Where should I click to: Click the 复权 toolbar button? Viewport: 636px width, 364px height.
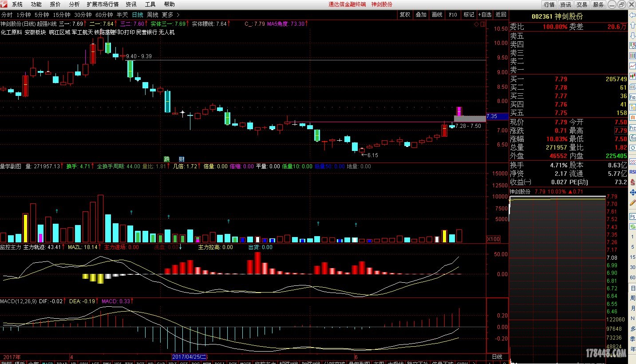click(x=405, y=15)
